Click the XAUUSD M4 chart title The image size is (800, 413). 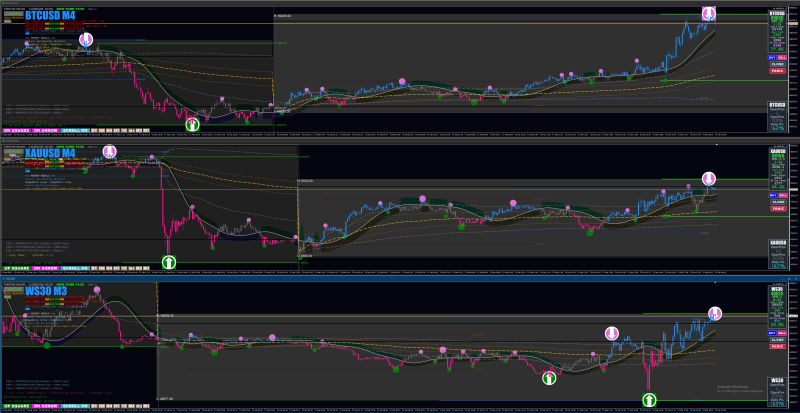51,153
